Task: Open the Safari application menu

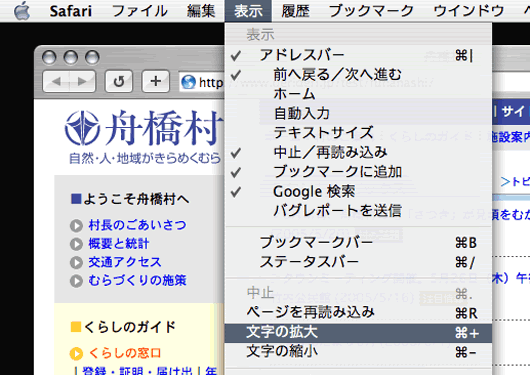Action: pyautogui.click(x=71, y=11)
